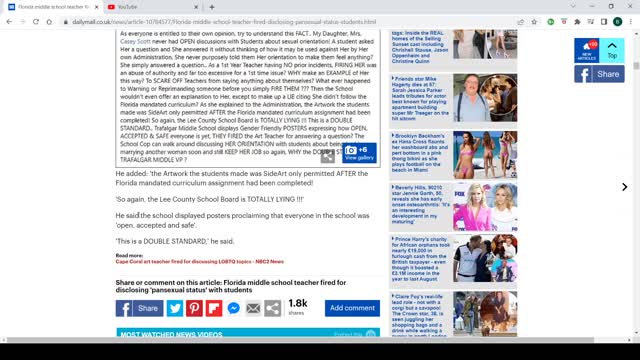Screen dimensions: 640x360
Task: Click the 'TOTALLY LYING' quote paragraph
Action: pos(210,199)
